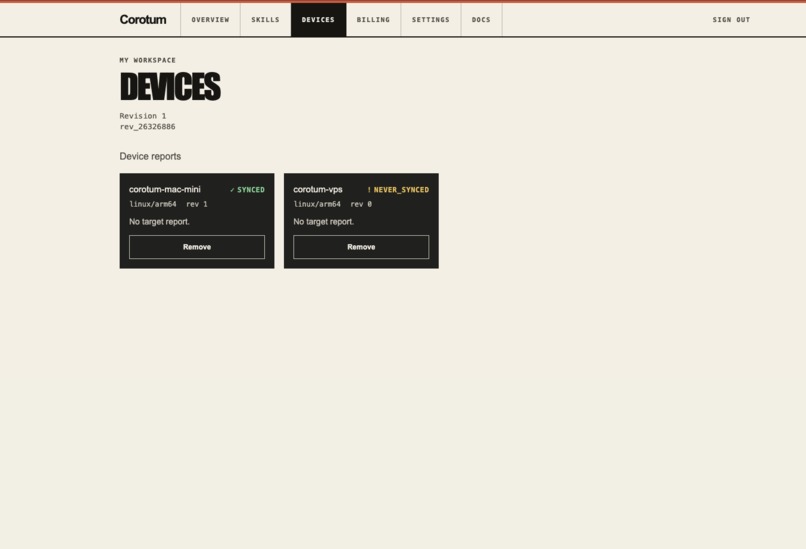Remove the corotum-vps device
This screenshot has height=549, width=806.
coord(361,247)
